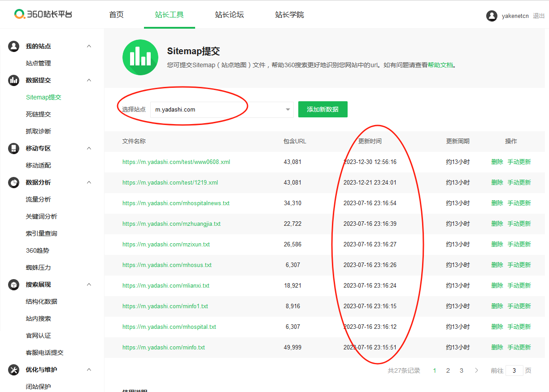Viewport: 549px width, 392px height.
Task: Collapse the 我的站点 section chevron
Action: coord(89,46)
